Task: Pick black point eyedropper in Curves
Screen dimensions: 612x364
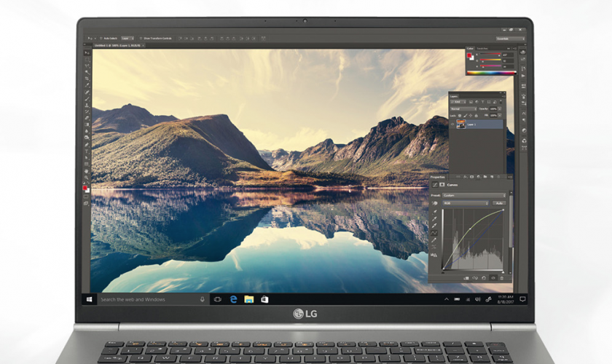Action: [434, 212]
